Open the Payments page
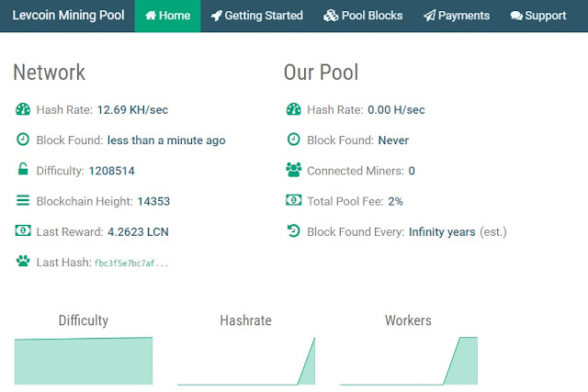Image resolution: width=588 pixels, height=392 pixels. click(x=457, y=16)
